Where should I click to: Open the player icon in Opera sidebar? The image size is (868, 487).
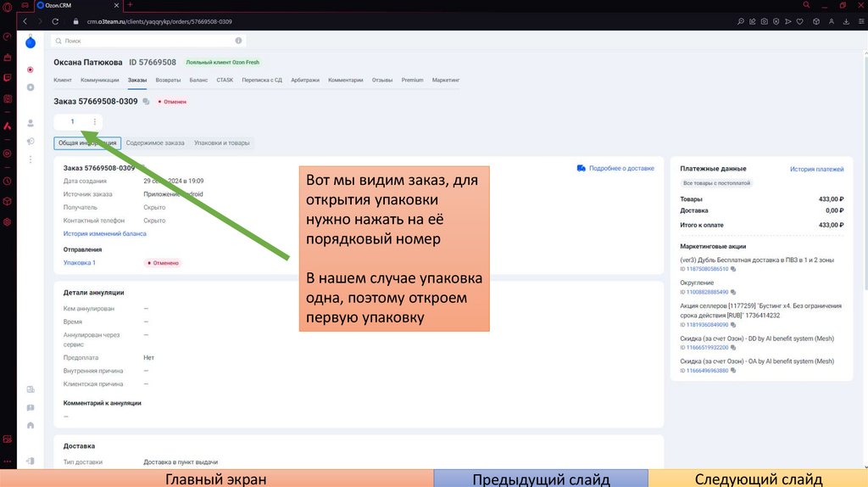pos(7,154)
